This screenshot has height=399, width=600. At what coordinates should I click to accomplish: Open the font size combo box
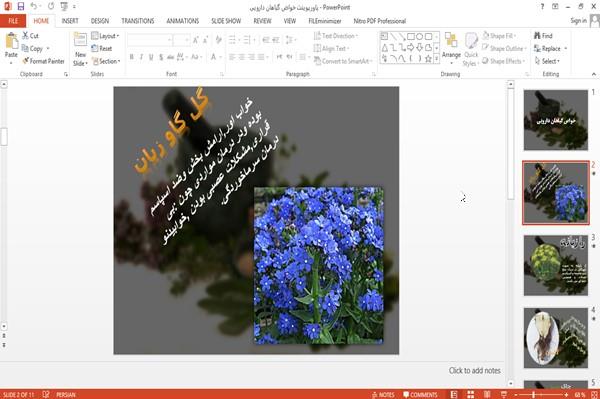tap(181, 40)
